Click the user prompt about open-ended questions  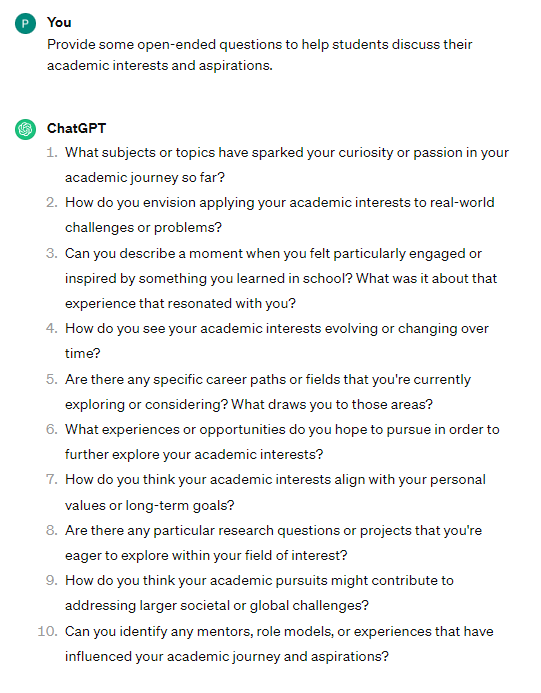click(260, 55)
